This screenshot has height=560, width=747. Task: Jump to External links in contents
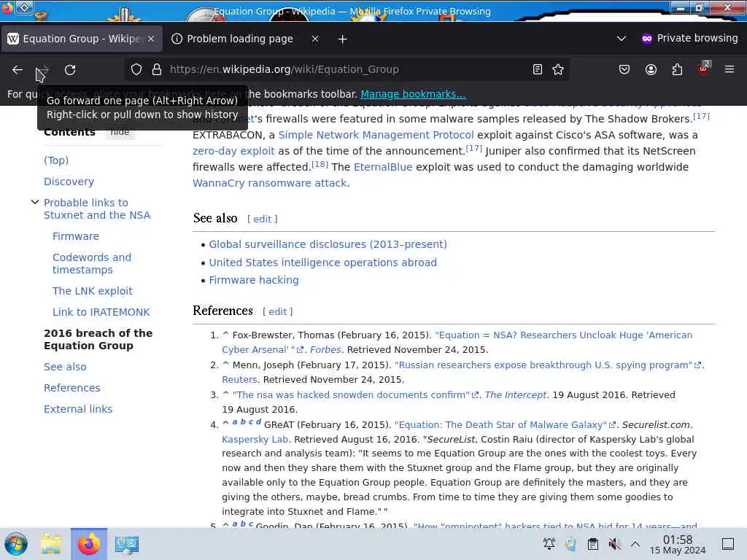pyautogui.click(x=78, y=409)
